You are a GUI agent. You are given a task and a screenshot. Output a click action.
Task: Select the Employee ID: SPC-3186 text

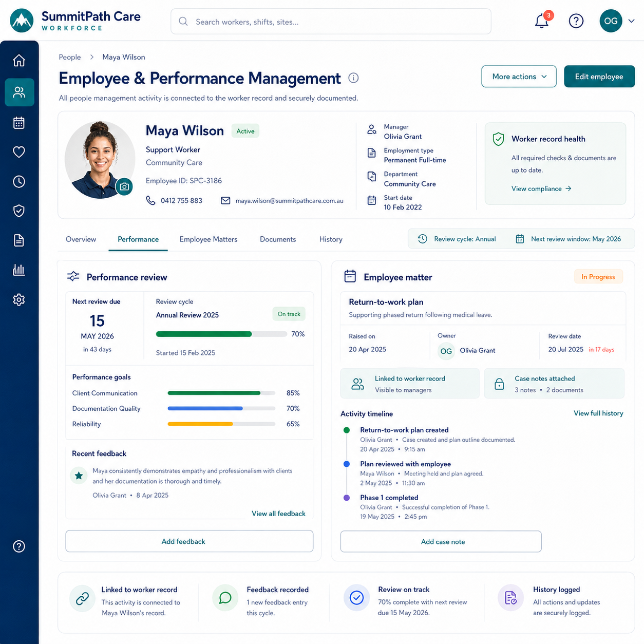pyautogui.click(x=184, y=181)
